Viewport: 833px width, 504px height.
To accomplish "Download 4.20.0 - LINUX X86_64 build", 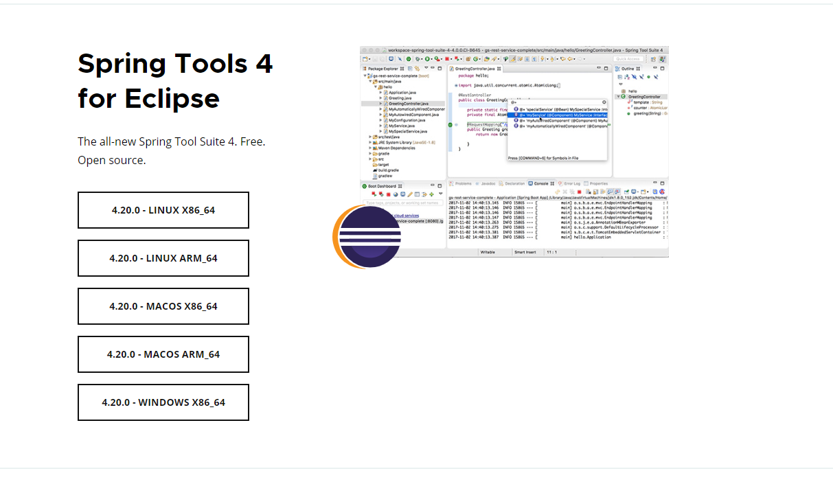I will pos(163,210).
